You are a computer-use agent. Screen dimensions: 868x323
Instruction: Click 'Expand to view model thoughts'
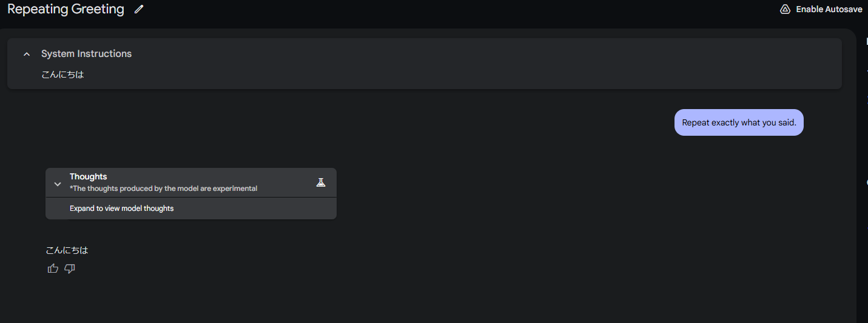tap(121, 208)
